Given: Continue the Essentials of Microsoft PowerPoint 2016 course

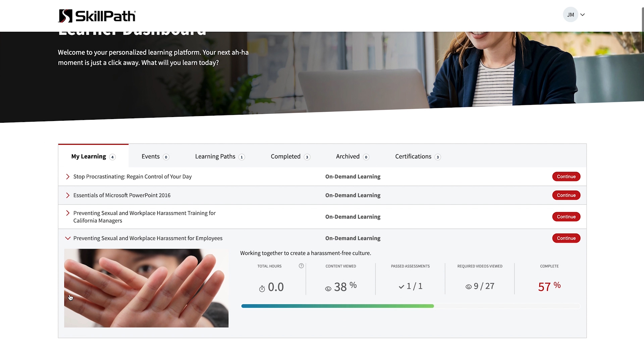Looking at the screenshot, I should coord(566,195).
